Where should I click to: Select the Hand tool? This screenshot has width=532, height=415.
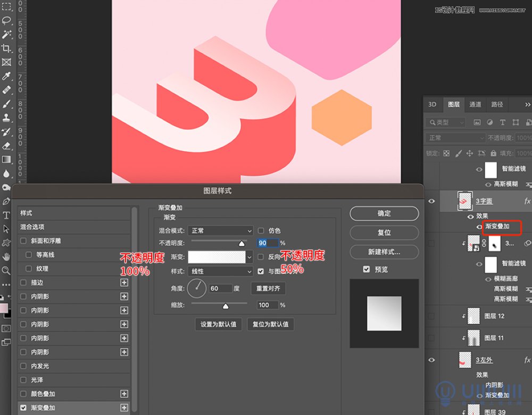coord(6,256)
